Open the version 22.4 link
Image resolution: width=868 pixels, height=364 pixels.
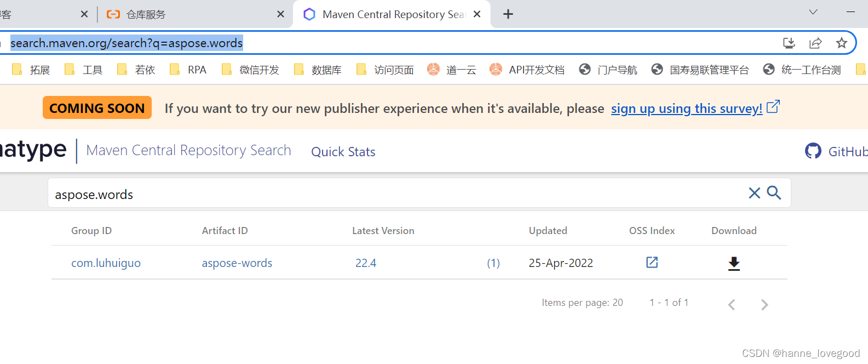tap(366, 263)
